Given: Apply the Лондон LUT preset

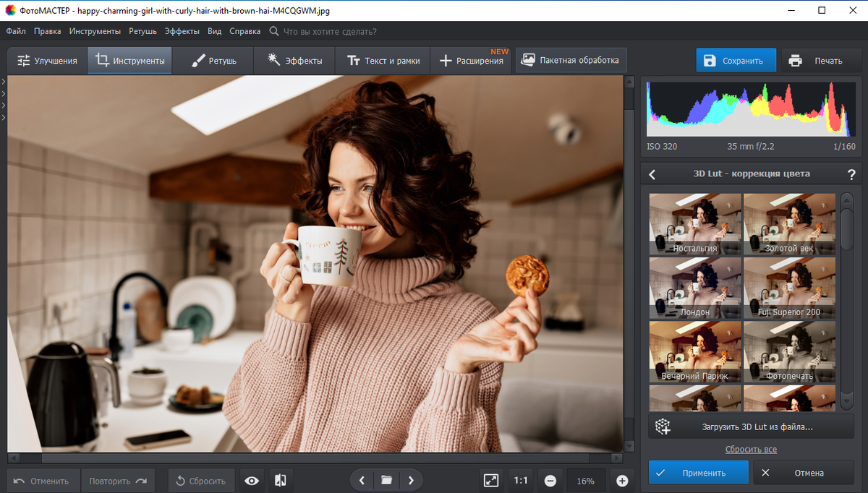Looking at the screenshot, I should click(695, 288).
